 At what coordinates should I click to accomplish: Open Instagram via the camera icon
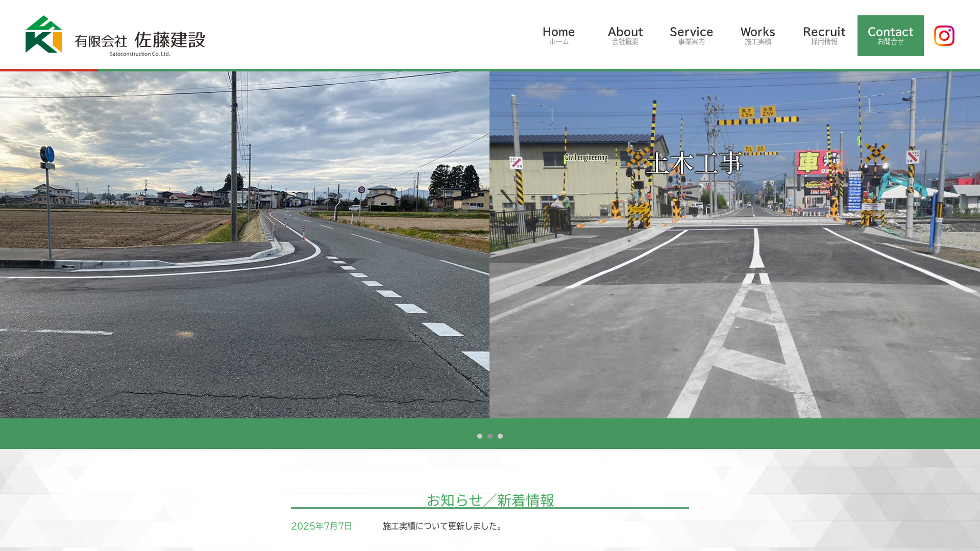pyautogui.click(x=944, y=35)
